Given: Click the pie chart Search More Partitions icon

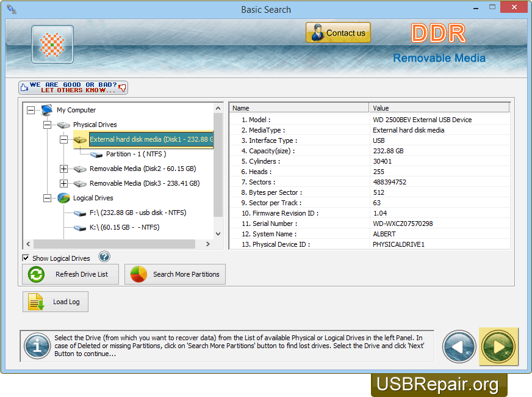Looking at the screenshot, I should [137, 274].
